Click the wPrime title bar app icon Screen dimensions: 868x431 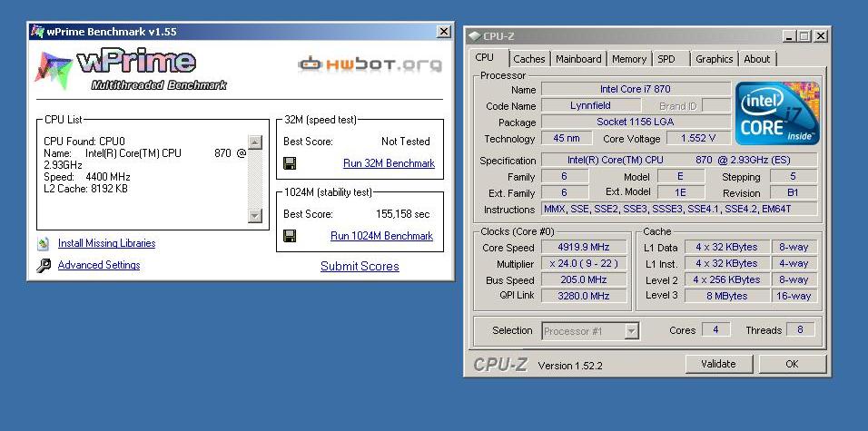(x=37, y=32)
